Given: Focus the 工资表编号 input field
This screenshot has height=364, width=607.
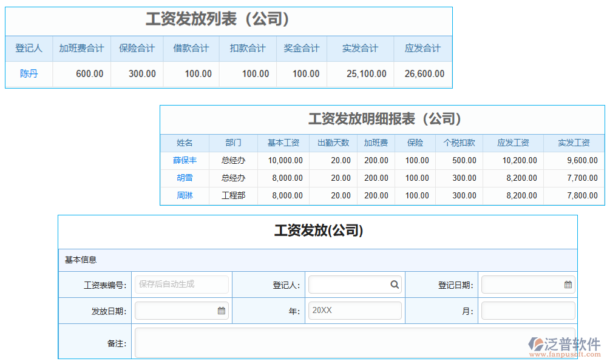Looking at the screenshot, I should 181,285.
